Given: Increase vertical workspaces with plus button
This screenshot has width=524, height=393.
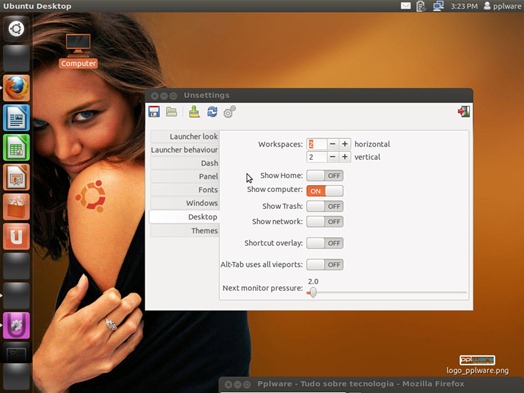Looking at the screenshot, I should (345, 157).
